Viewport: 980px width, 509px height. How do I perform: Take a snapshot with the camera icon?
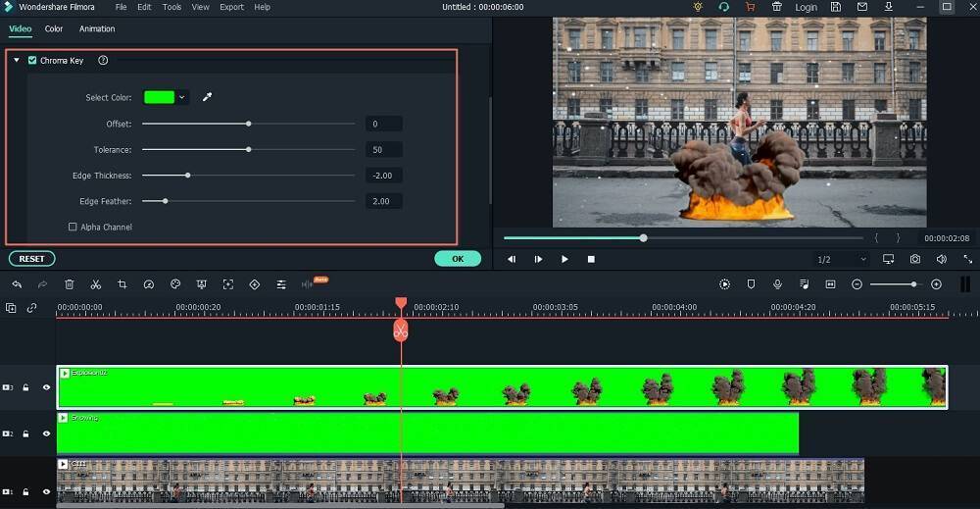(914, 259)
